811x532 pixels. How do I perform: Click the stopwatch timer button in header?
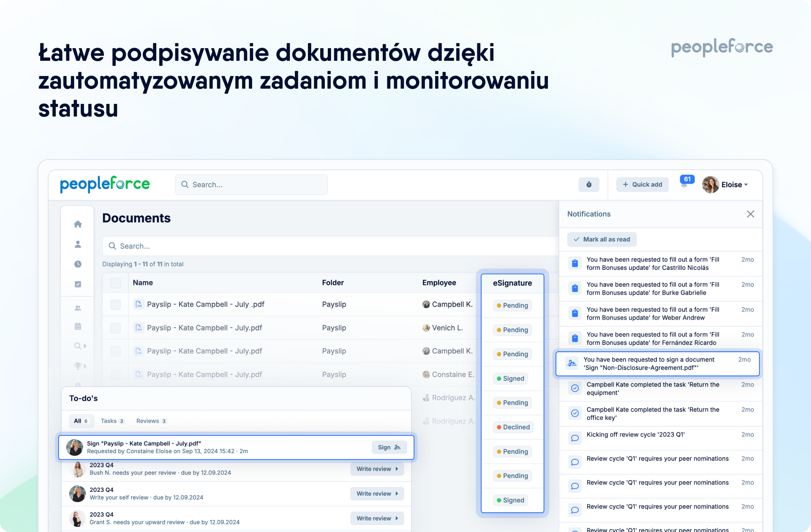click(x=589, y=185)
